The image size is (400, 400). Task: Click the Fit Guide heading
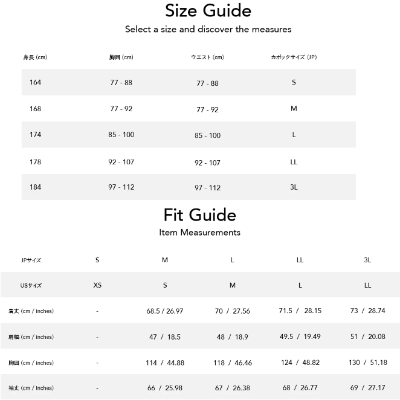coord(200,215)
